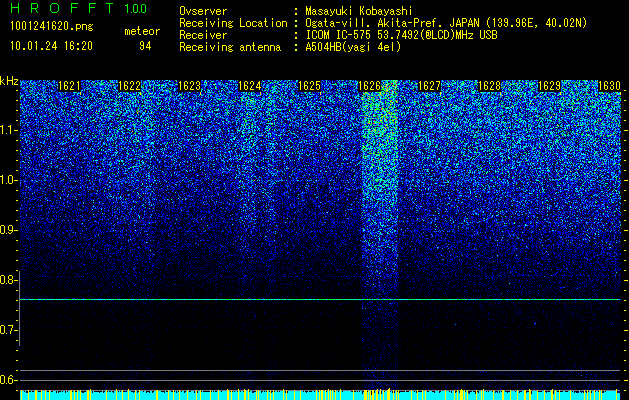Click the HROFFT 1.0.0 title text
The height and width of the screenshot is (400, 629).
point(78,8)
